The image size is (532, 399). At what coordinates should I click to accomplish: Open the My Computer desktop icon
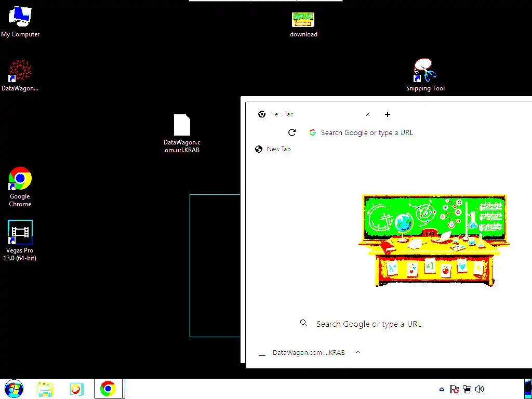20,22
